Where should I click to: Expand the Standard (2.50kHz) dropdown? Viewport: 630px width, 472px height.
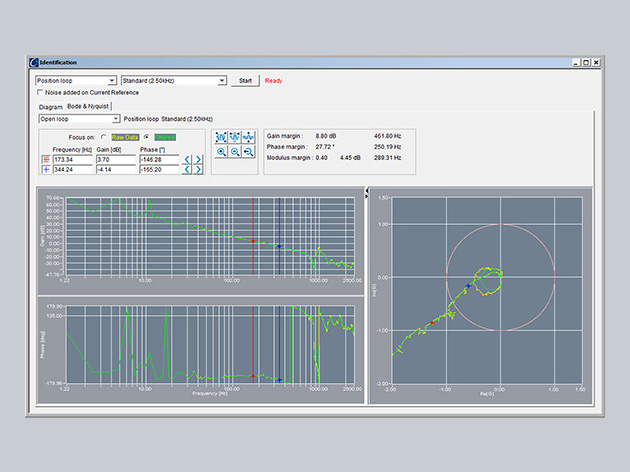click(174, 80)
